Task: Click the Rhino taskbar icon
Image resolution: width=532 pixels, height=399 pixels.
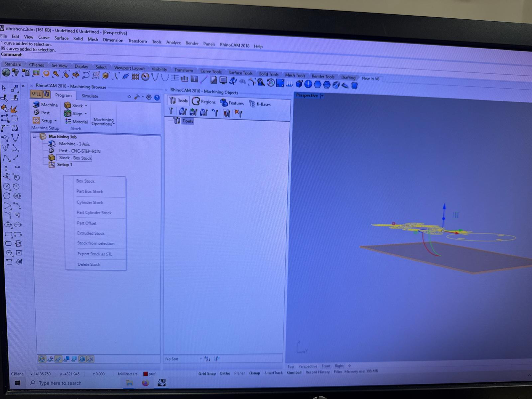Action: 162,383
